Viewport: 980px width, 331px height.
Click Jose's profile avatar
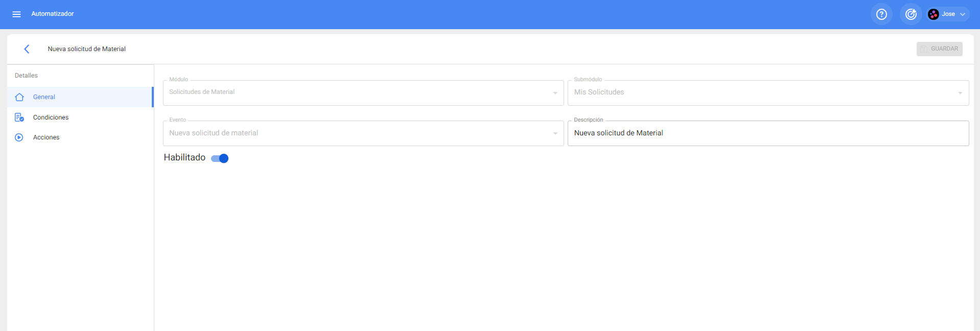[934, 14]
